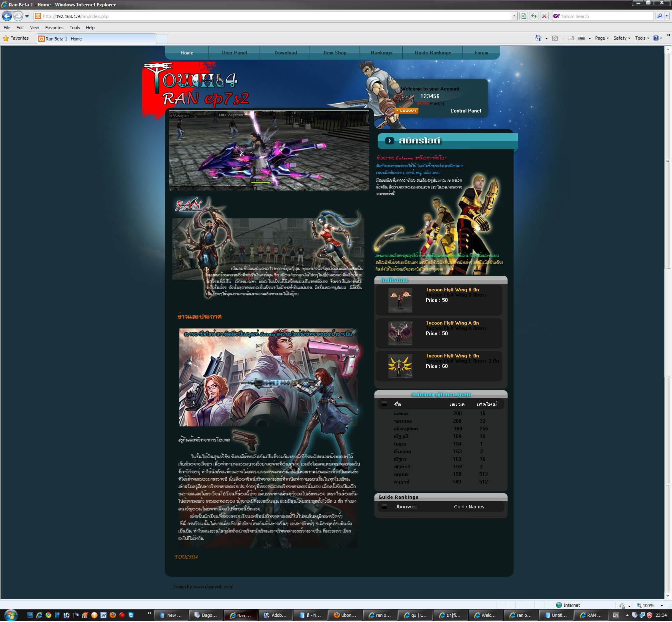
Task: Open the User Panel navigation link
Action: (234, 53)
